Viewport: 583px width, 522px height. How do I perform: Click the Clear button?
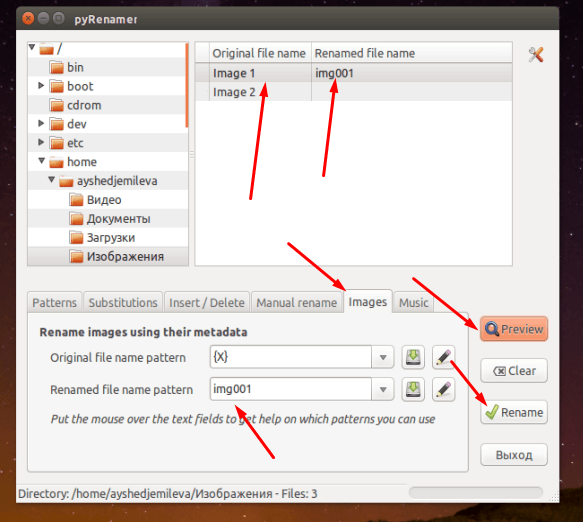click(x=514, y=371)
